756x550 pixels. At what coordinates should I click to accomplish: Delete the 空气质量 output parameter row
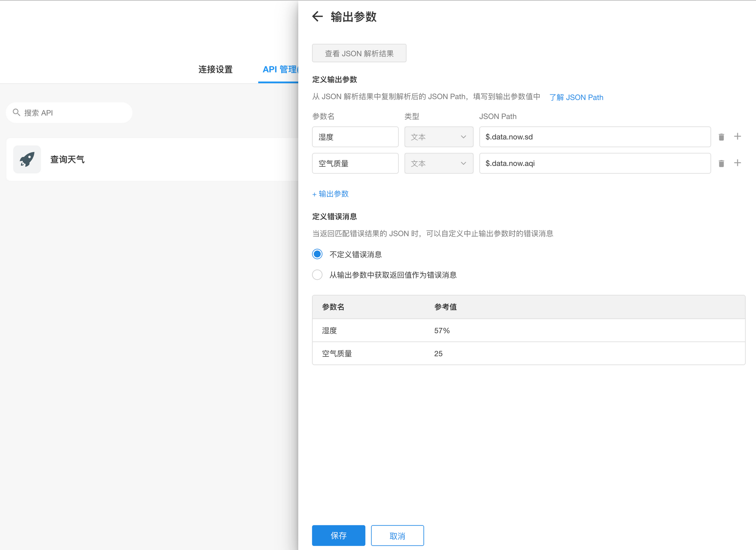pyautogui.click(x=721, y=163)
